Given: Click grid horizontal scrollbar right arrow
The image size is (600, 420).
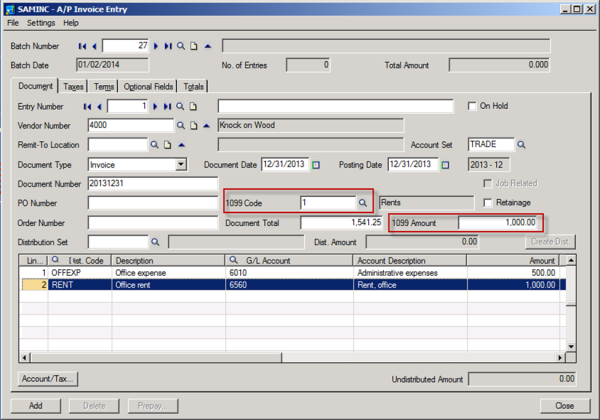Looking at the screenshot, I should 560,358.
